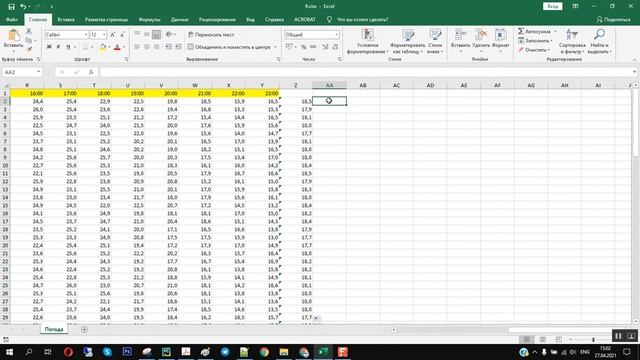The height and width of the screenshot is (360, 640).
Task: Open the Calibri font name dropdown
Action: click(86, 35)
